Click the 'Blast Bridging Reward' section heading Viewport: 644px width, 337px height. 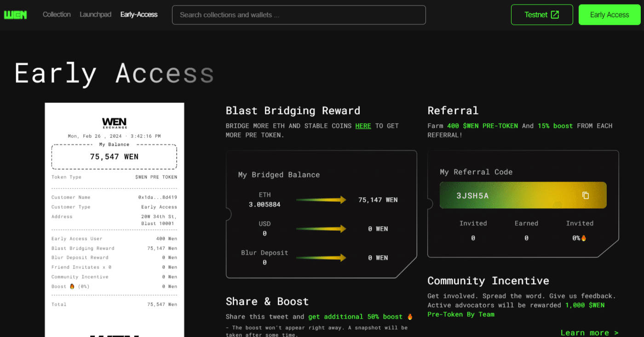(x=293, y=111)
